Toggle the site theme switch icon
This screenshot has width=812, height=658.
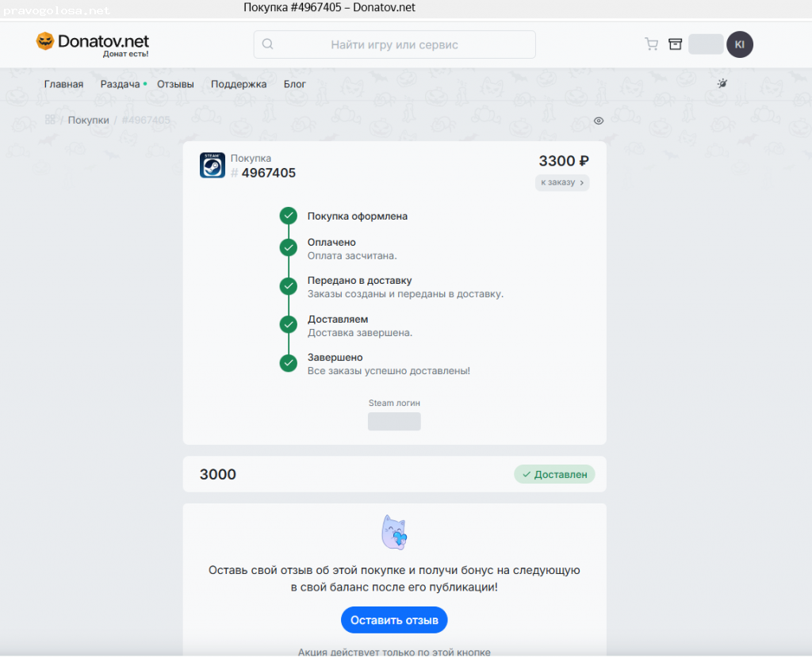[x=722, y=83]
